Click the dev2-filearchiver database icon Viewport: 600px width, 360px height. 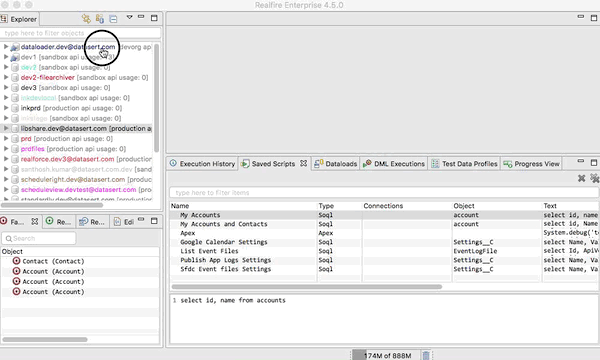pos(15,78)
